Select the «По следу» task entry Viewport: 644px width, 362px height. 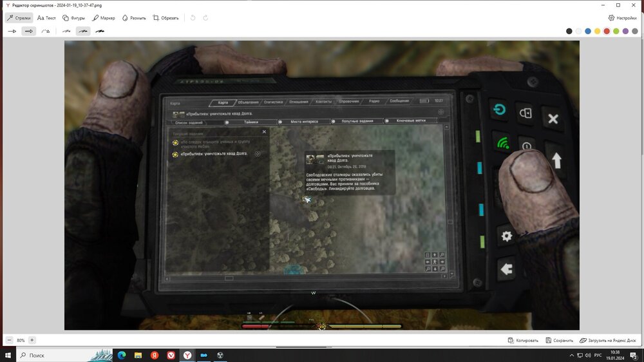(x=211, y=144)
